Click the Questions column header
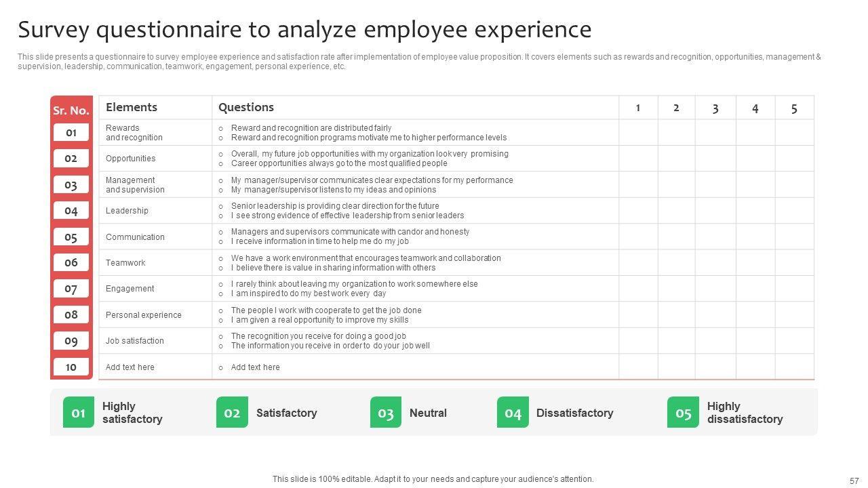Screen dimensions: 868x488 pyautogui.click(x=246, y=107)
